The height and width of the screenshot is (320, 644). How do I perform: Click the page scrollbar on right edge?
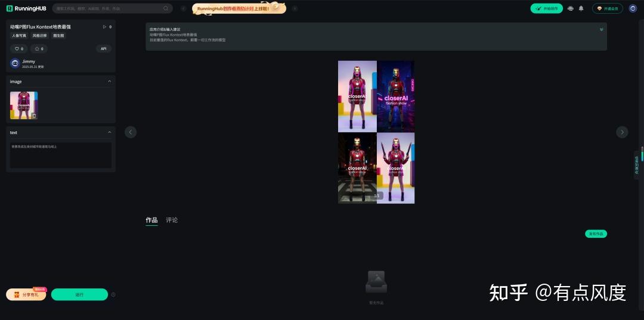(x=642, y=154)
